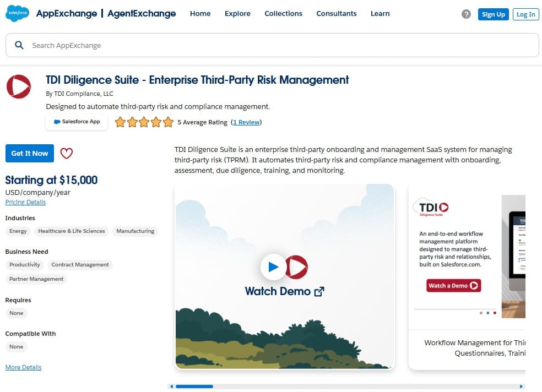
Task: Click the None tag under Compatible With
Action: click(x=16, y=346)
